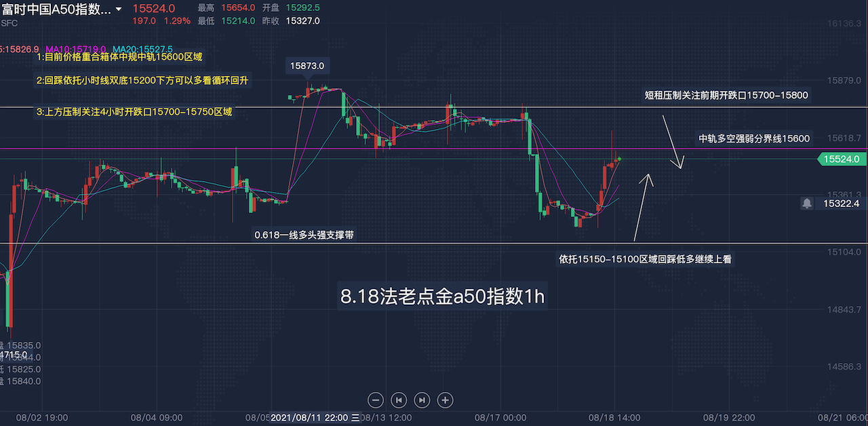This screenshot has height=426, width=868.
Task: Click the zoom in plus button
Action: pos(445,400)
